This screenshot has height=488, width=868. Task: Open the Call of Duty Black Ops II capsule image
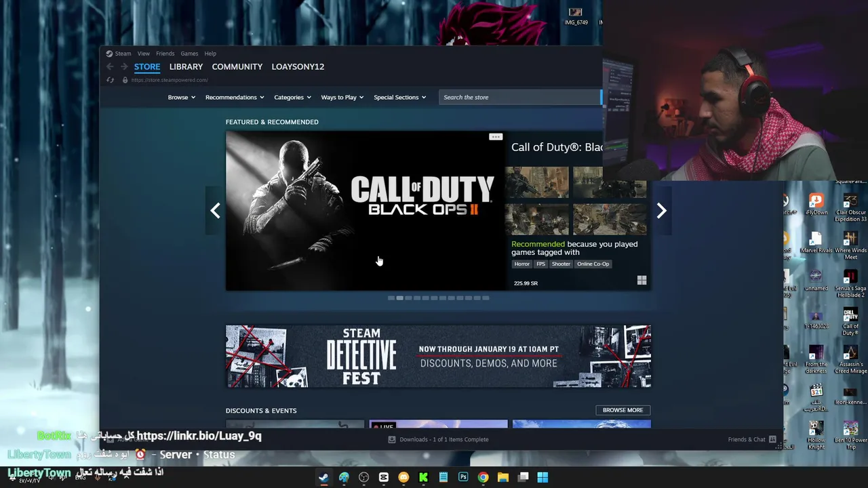click(366, 211)
